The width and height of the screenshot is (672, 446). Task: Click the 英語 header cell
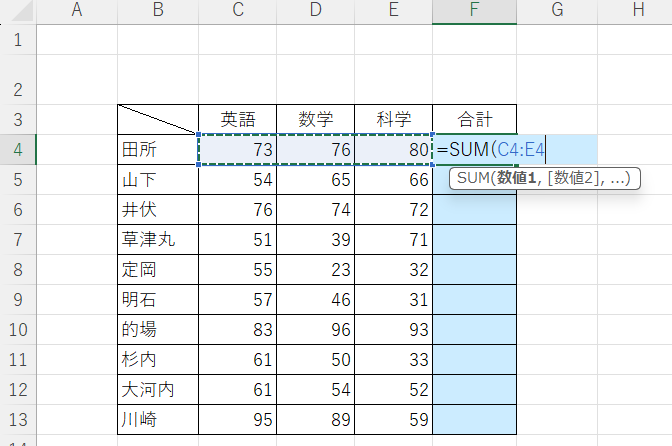(238, 119)
